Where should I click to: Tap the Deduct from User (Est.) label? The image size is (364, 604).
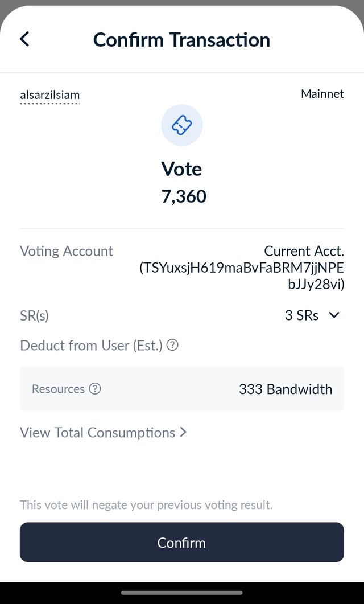(x=91, y=345)
